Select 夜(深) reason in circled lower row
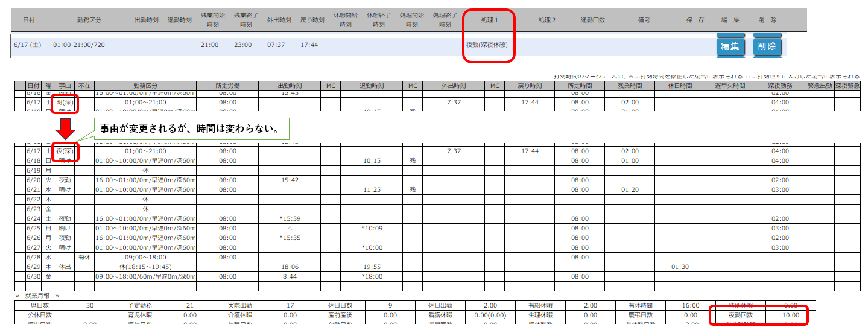This screenshot has width=868, height=333. tap(65, 151)
